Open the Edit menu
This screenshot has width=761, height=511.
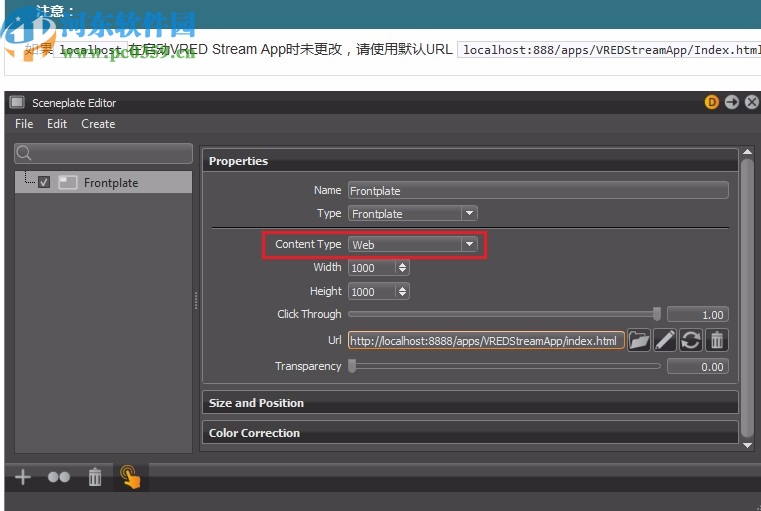57,124
